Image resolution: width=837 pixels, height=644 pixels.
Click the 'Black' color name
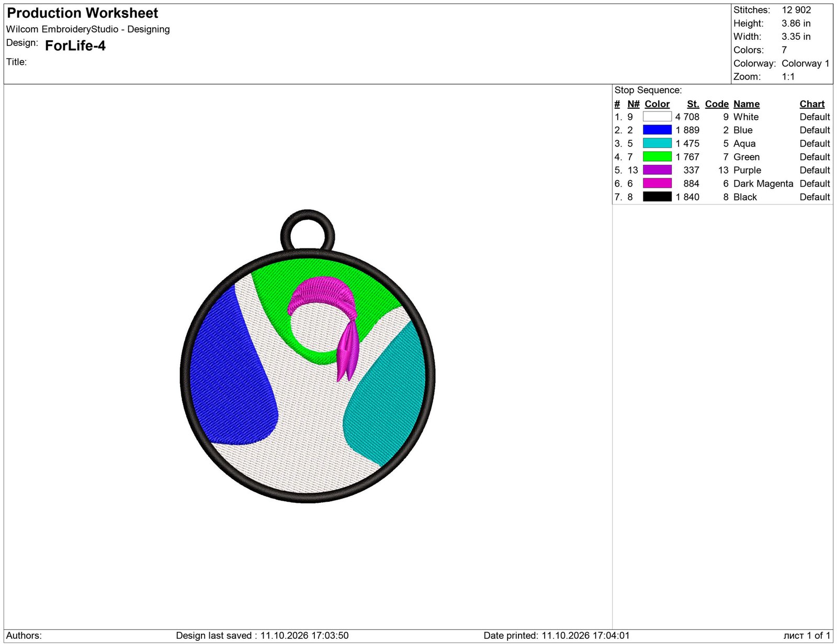[x=745, y=197]
